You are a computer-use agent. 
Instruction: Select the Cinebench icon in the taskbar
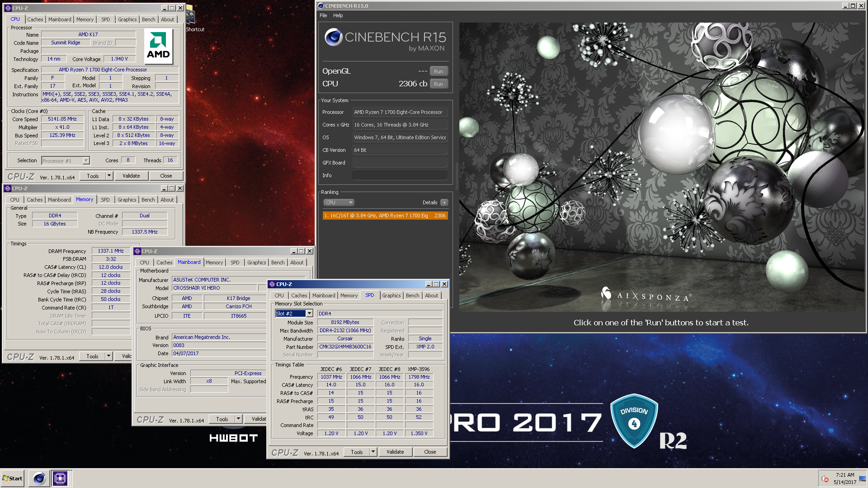(39, 478)
